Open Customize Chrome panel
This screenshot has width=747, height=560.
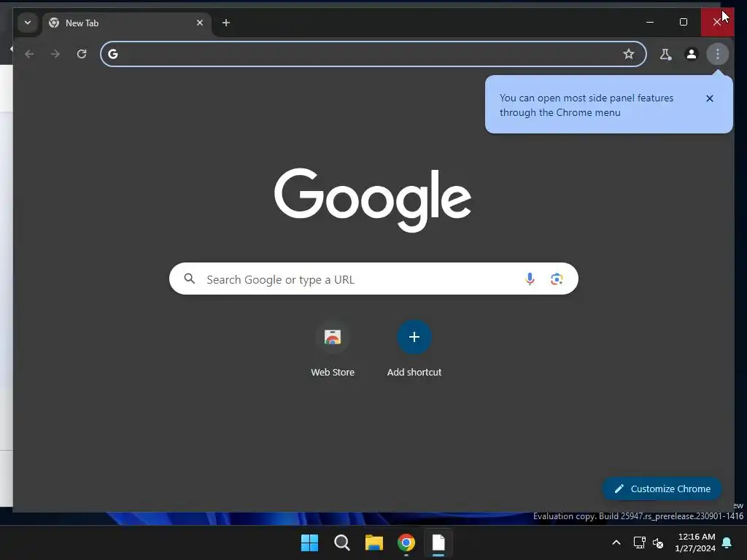662,489
